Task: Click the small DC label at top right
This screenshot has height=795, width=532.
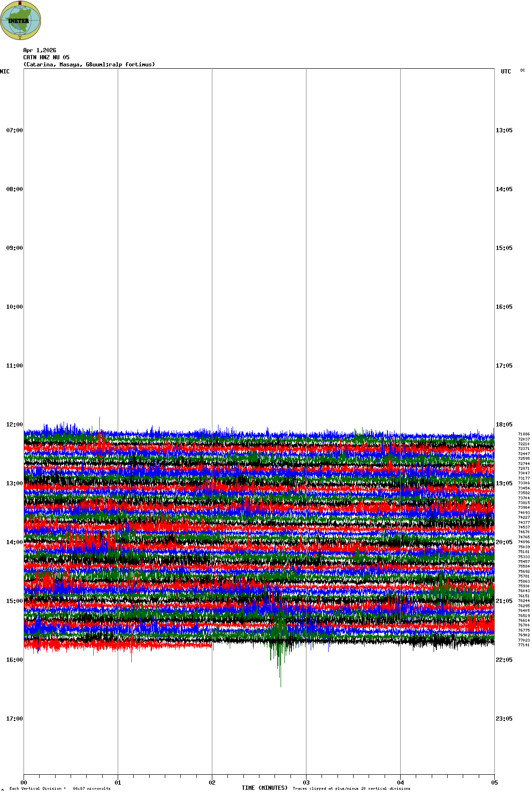Action: click(x=523, y=71)
